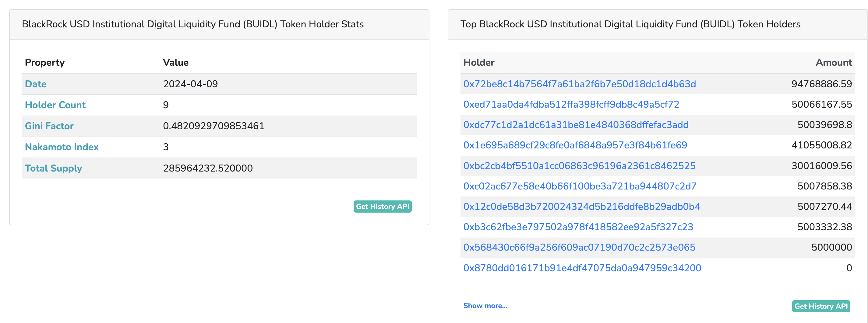This screenshot has width=868, height=323.
Task: Open holder address starting with 0xdc77c1d2a1
Action: [576, 125]
